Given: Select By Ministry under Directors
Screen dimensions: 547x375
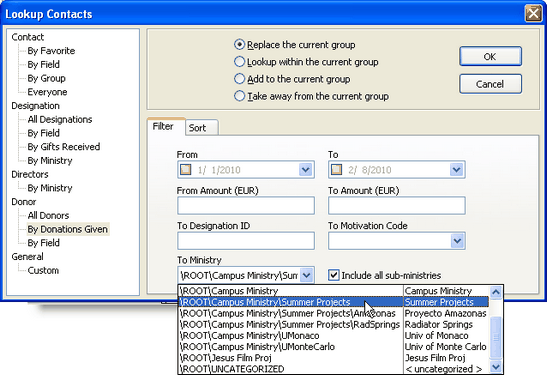Looking at the screenshot, I should pos(50,188).
